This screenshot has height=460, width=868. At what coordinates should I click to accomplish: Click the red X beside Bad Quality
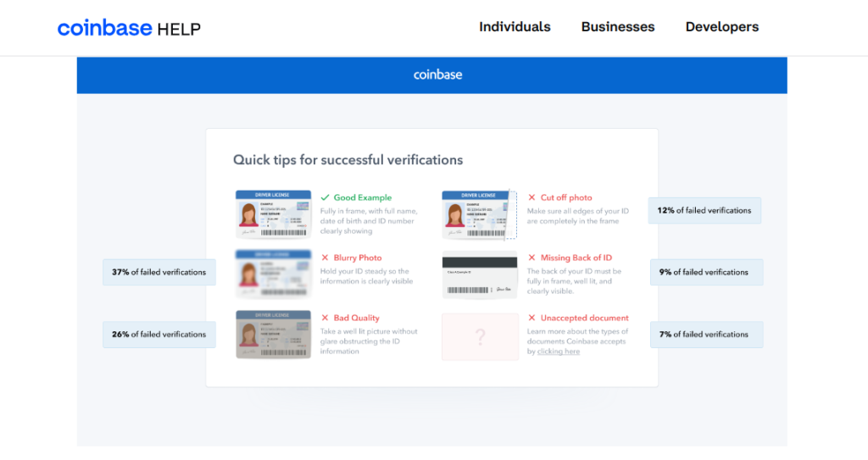pos(325,318)
